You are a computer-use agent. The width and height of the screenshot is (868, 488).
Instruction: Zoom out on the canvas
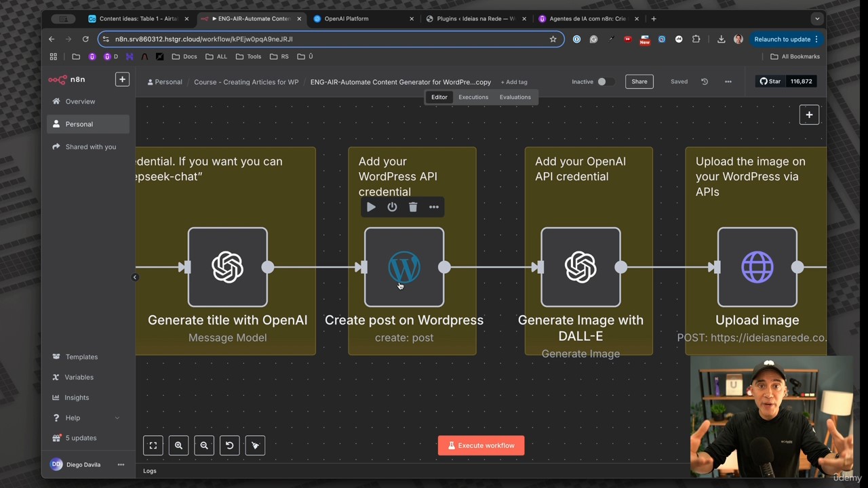pos(204,445)
